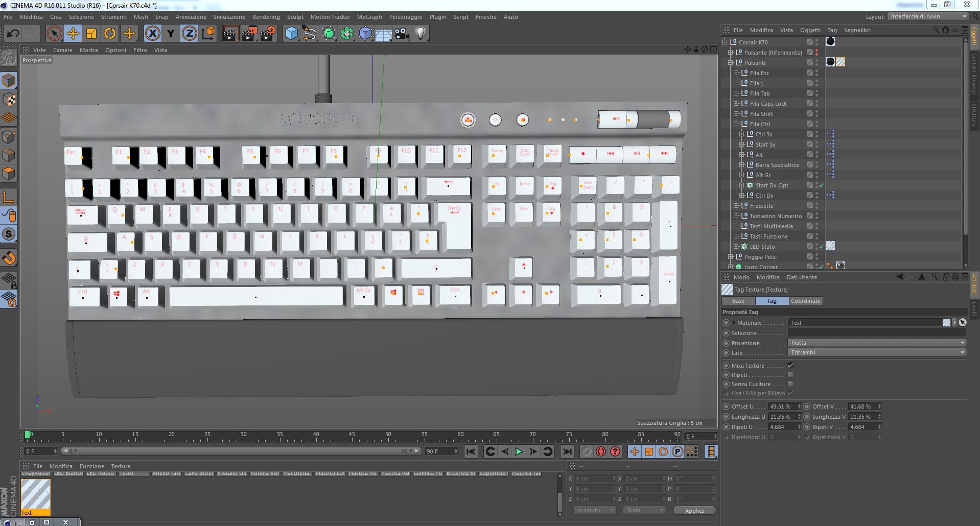Open the Texture menu in material manager

121,466
